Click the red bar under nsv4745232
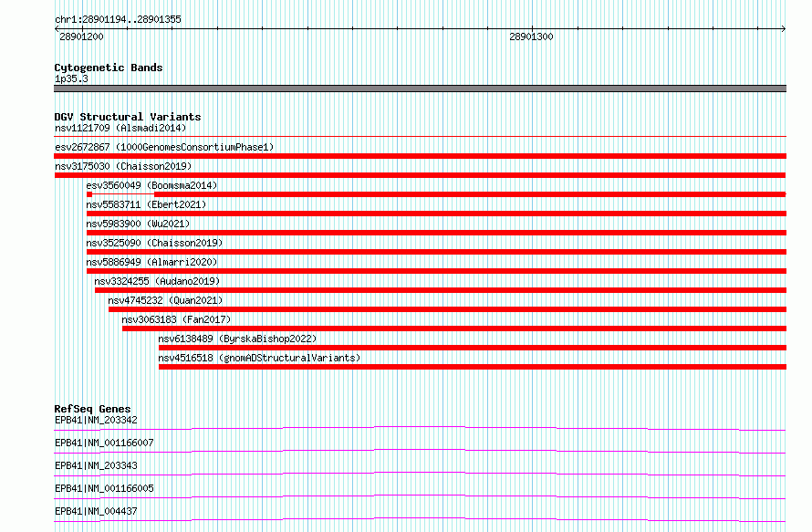Viewport: 812px width, 532px height. click(x=447, y=309)
